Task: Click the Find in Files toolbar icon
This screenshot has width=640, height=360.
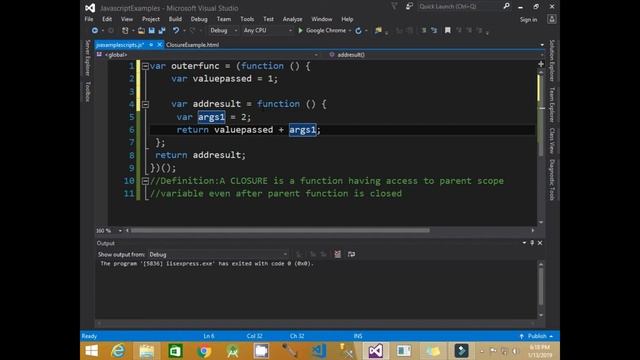Action: click(x=378, y=31)
